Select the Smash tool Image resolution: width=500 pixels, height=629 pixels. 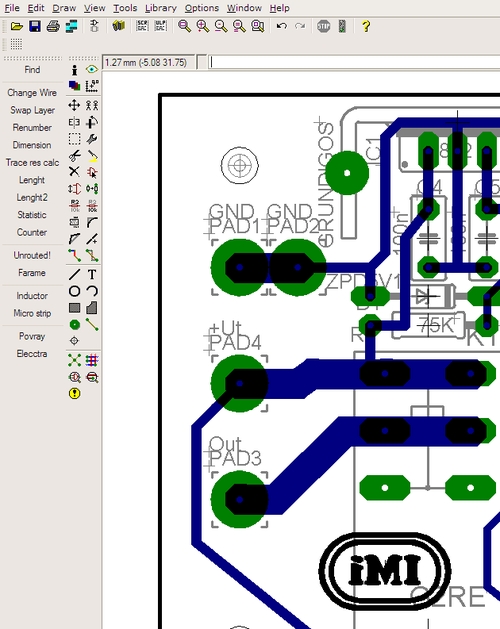(x=74, y=222)
